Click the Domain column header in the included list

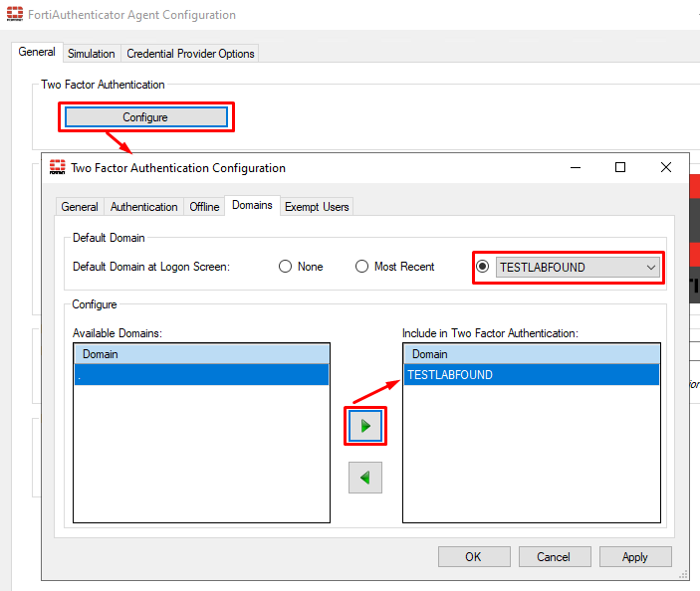tap(532, 354)
